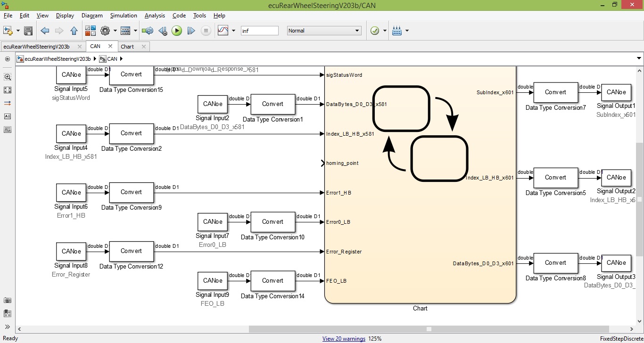Click the Step Forward icon
The image size is (644, 343).
point(191,31)
